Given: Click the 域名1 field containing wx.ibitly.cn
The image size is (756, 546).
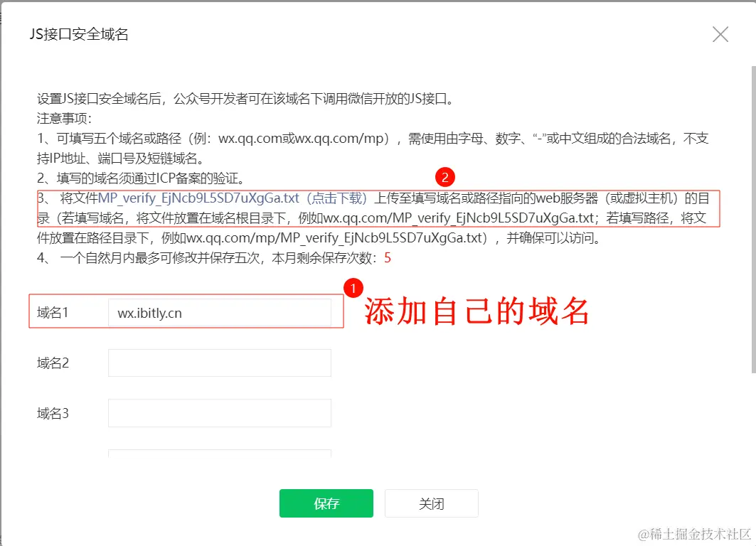Looking at the screenshot, I should pyautogui.click(x=219, y=313).
